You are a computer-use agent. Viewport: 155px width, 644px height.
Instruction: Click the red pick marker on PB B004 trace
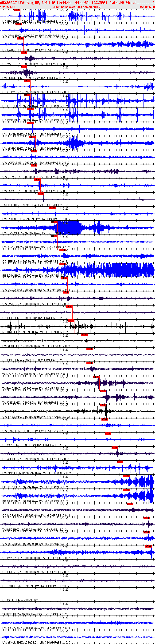(62, 264)
